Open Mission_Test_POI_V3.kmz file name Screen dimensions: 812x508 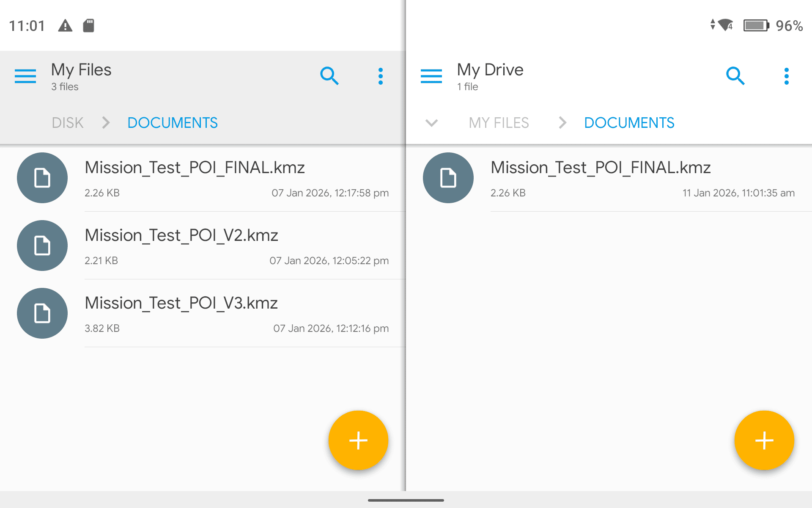pos(181,303)
